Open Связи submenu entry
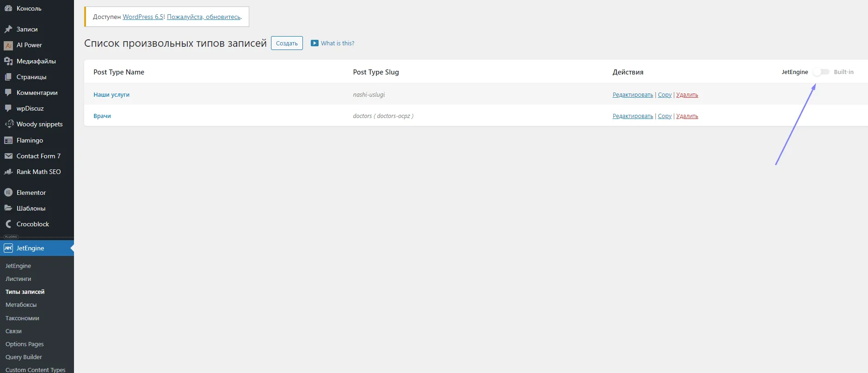868x373 pixels. [13, 331]
